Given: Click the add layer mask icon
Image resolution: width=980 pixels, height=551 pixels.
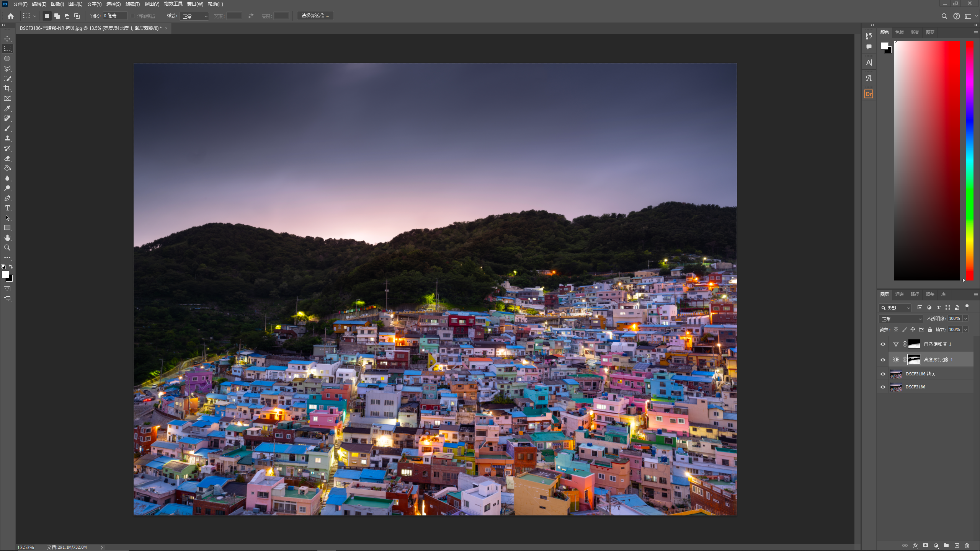Looking at the screenshot, I should click(x=925, y=546).
